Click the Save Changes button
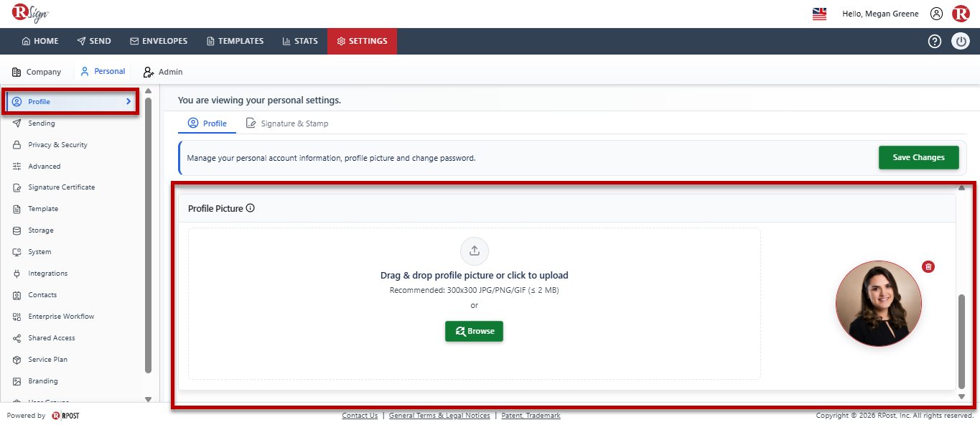Viewport: 980px width, 425px height. pos(918,157)
